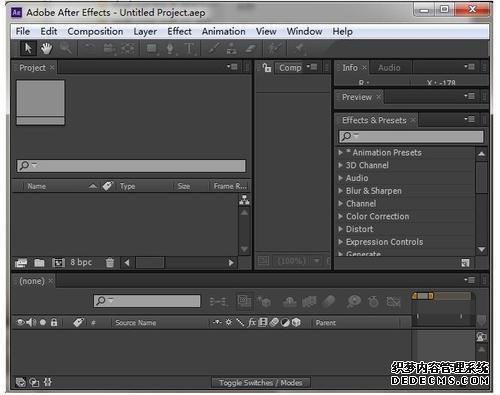The height and width of the screenshot is (395, 500).
Task: Select the Hand tool
Action: tap(46, 49)
